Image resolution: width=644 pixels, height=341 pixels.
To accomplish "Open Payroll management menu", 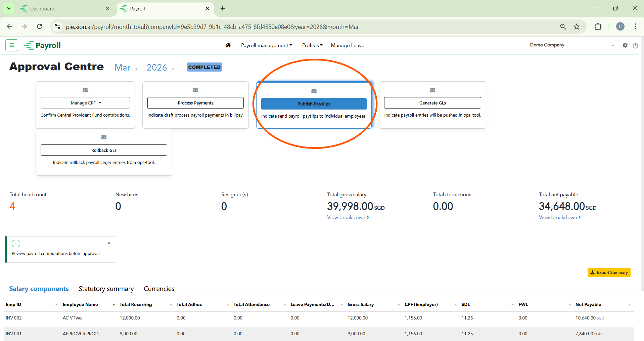I will (266, 45).
